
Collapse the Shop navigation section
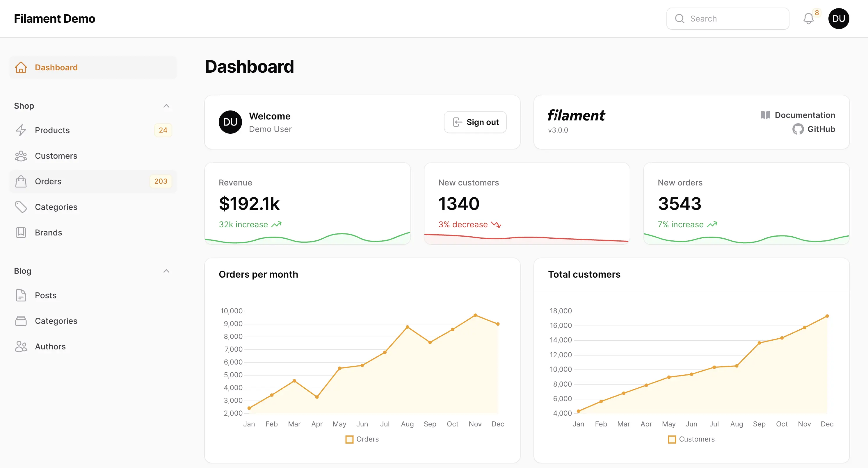(x=166, y=106)
